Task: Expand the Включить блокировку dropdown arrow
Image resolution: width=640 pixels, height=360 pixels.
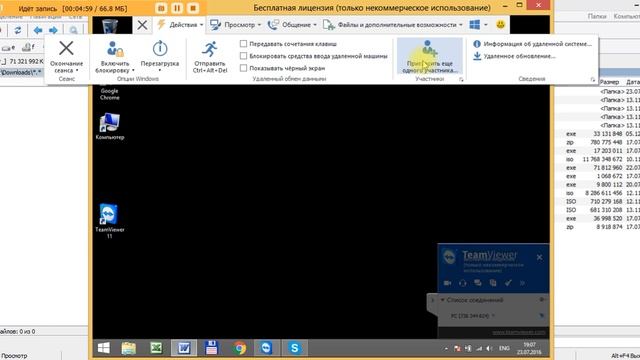Action: coord(133,71)
